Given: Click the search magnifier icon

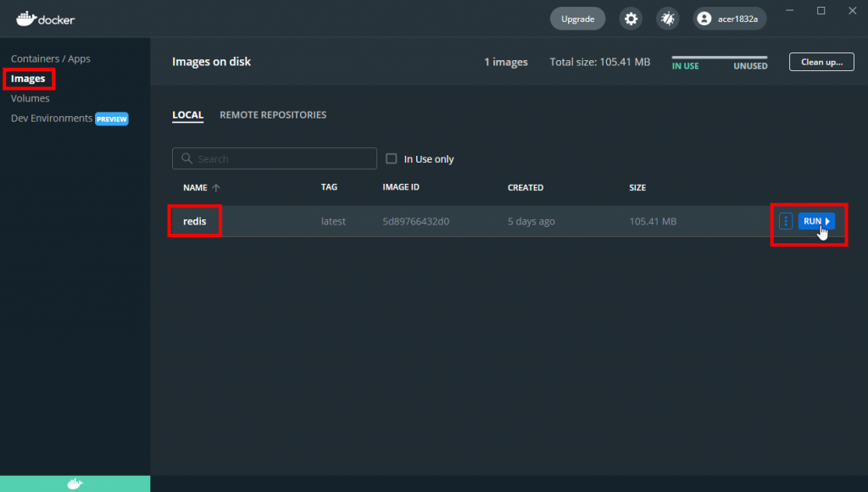Looking at the screenshot, I should pos(187,158).
